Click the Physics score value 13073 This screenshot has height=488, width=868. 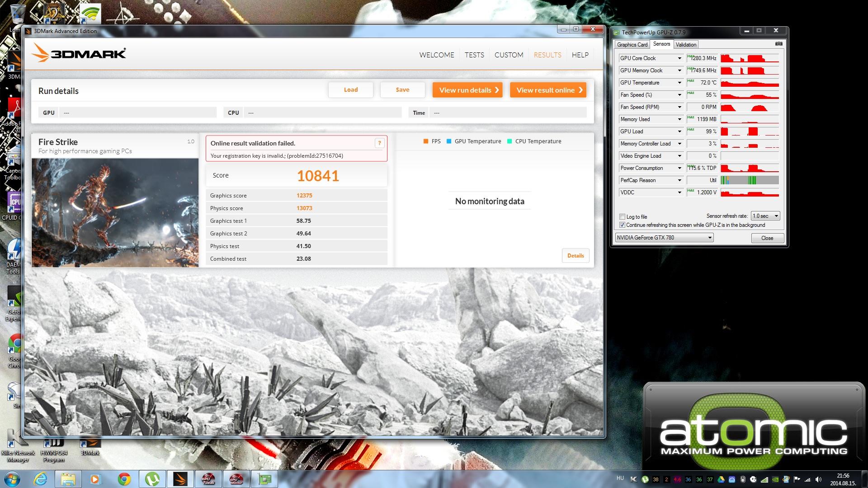click(x=304, y=208)
